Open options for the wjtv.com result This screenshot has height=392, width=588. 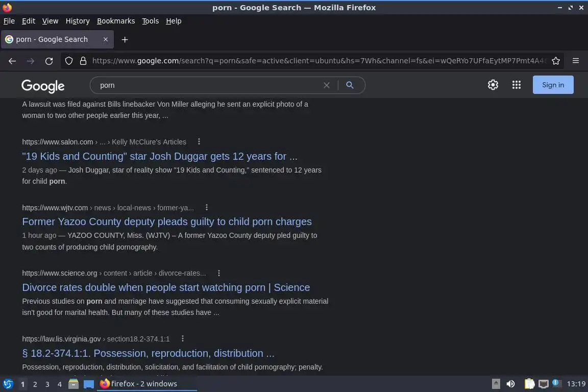coord(207,207)
